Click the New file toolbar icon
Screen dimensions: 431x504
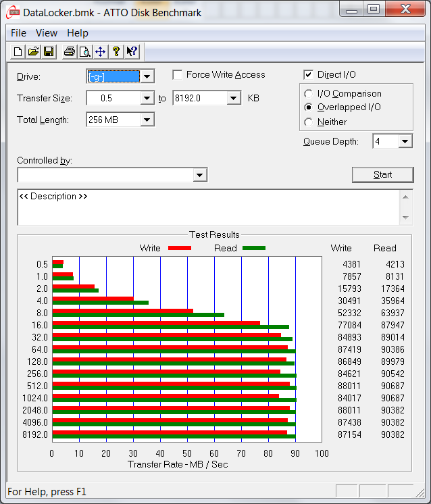coord(18,51)
